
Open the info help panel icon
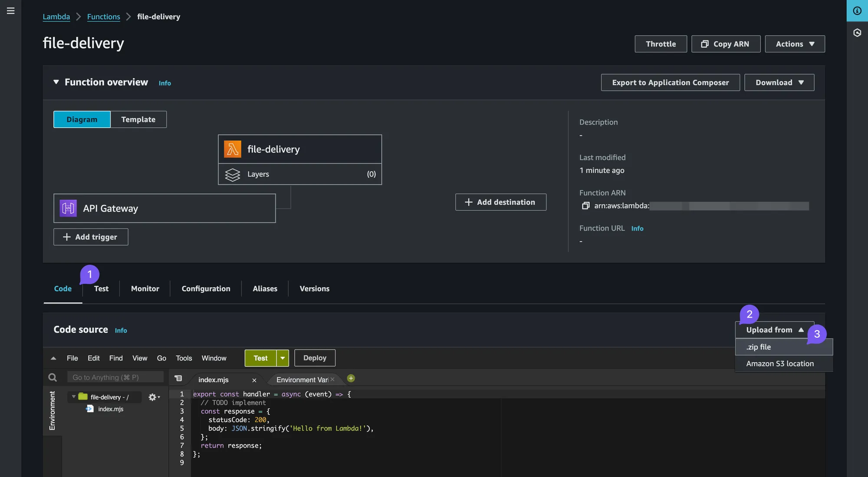click(857, 11)
